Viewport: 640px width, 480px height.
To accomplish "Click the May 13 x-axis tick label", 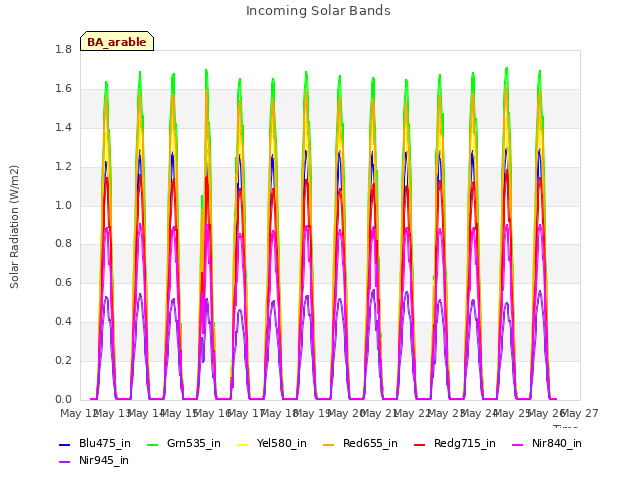I will pos(113,413).
